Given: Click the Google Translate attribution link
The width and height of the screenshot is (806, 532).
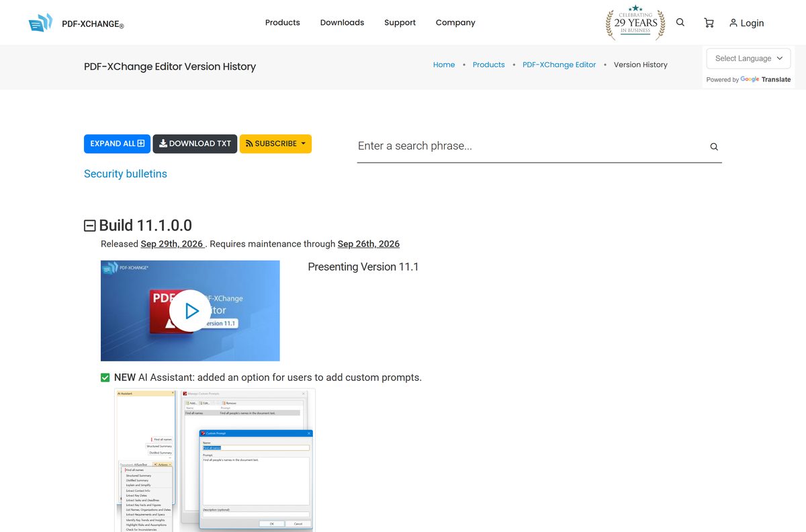Looking at the screenshot, I should click(766, 79).
